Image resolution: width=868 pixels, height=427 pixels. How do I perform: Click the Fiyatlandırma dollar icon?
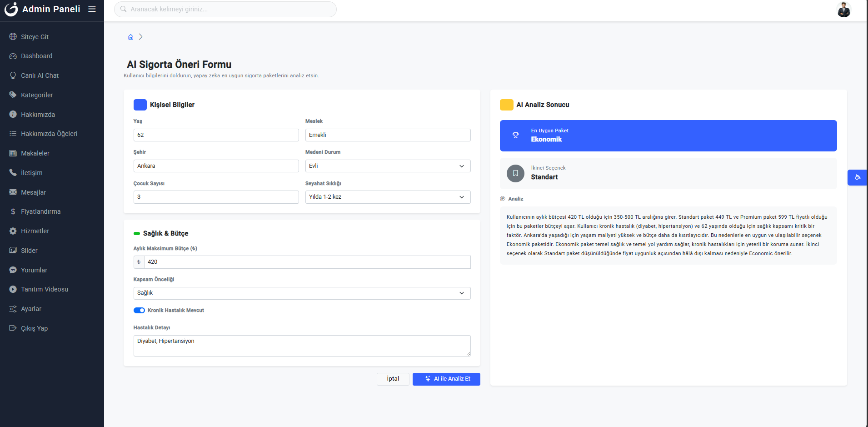coord(13,211)
